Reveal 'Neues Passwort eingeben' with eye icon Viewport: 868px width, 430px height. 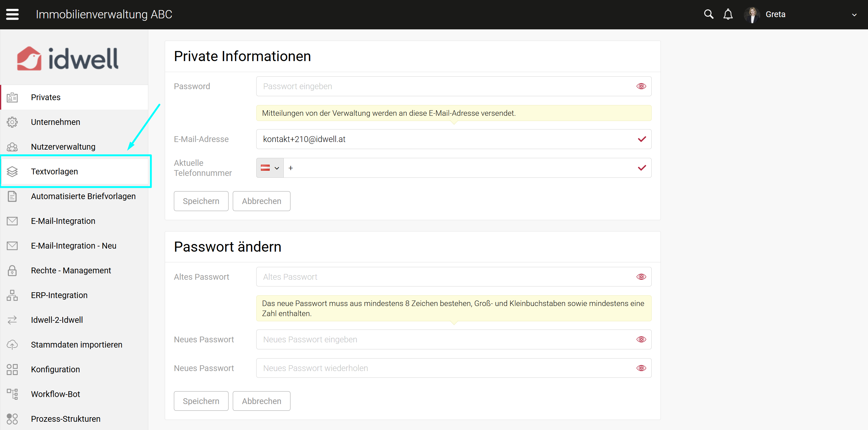tap(641, 339)
